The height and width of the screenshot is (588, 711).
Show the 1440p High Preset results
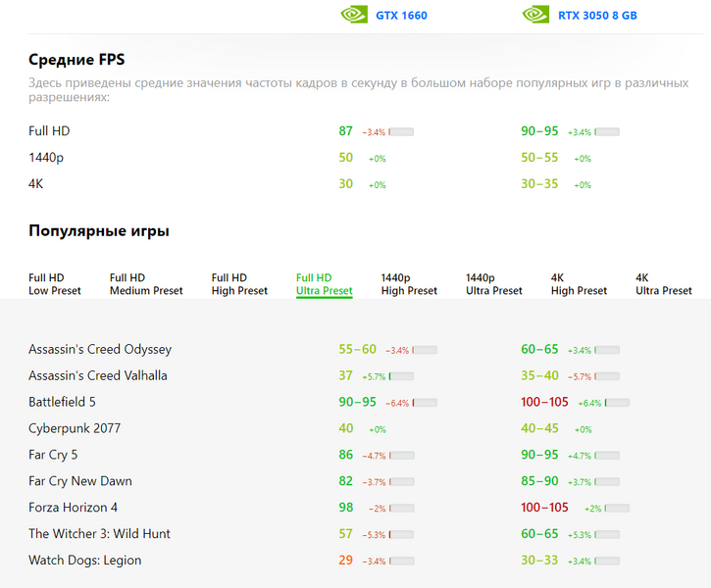(409, 284)
